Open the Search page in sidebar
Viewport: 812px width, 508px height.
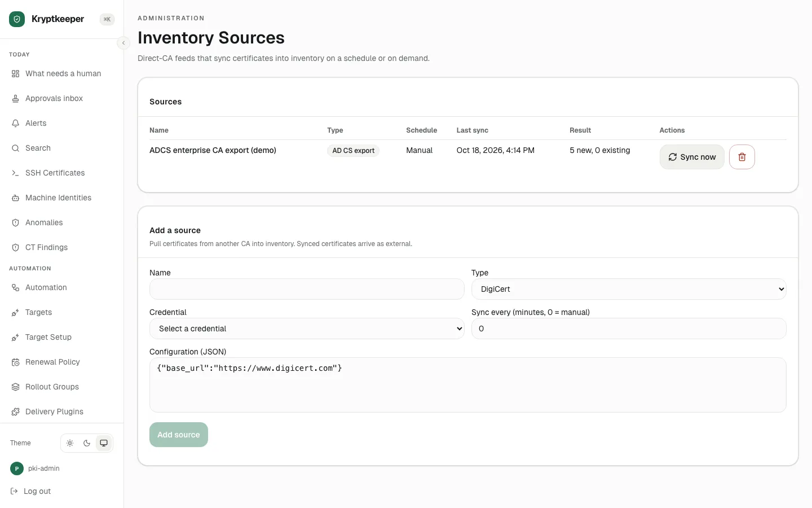(62, 148)
